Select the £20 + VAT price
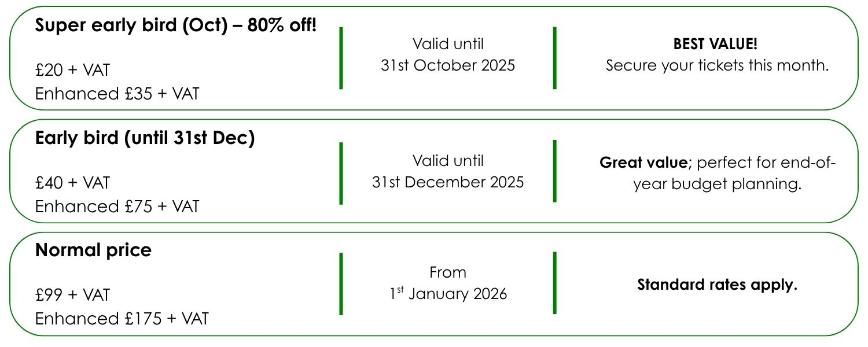This screenshot has width=868, height=347. 72,71
